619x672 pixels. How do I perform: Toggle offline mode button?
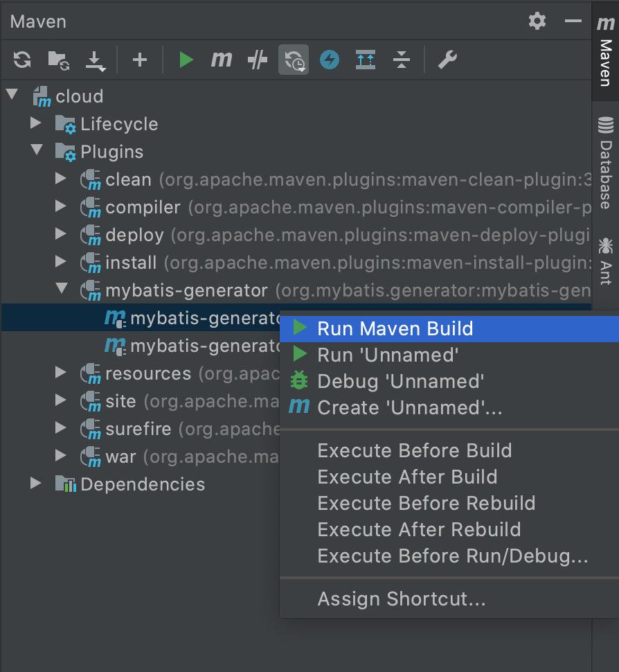coord(294,60)
